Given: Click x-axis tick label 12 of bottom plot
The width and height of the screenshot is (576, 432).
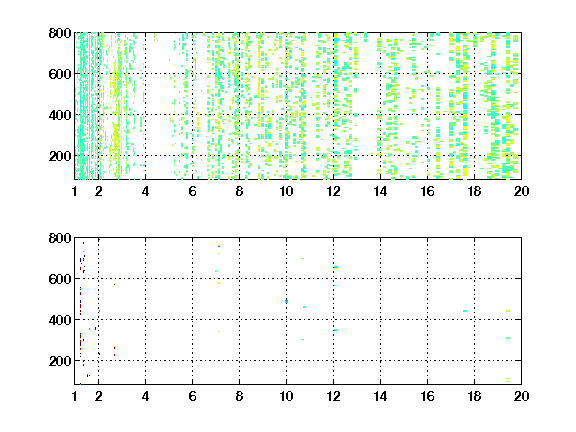Looking at the screenshot, I should click(333, 396).
